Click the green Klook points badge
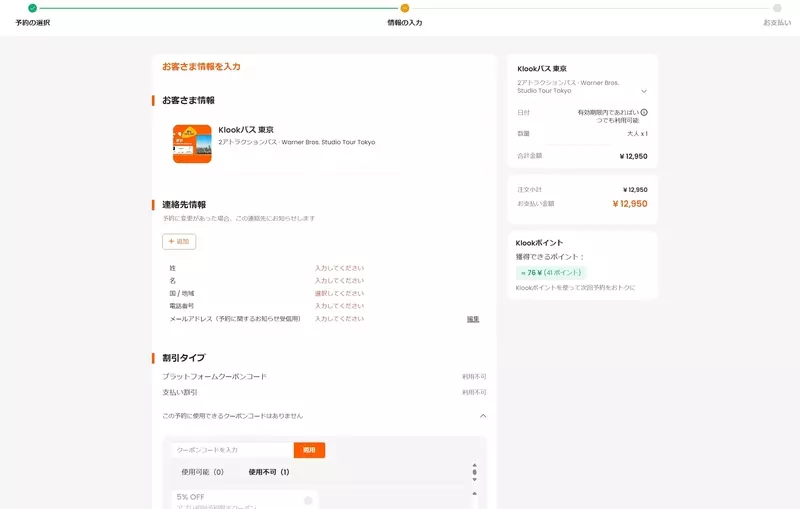 tap(550, 272)
